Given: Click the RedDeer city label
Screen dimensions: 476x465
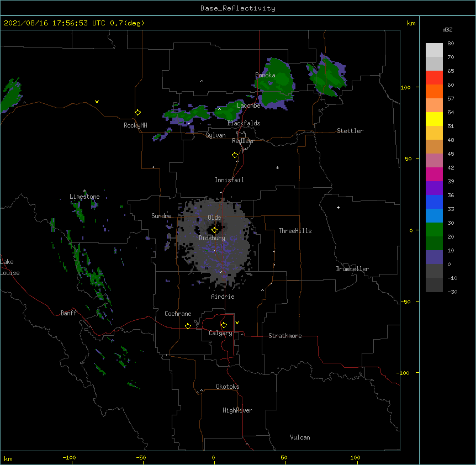Looking at the screenshot, I should tap(243, 141).
